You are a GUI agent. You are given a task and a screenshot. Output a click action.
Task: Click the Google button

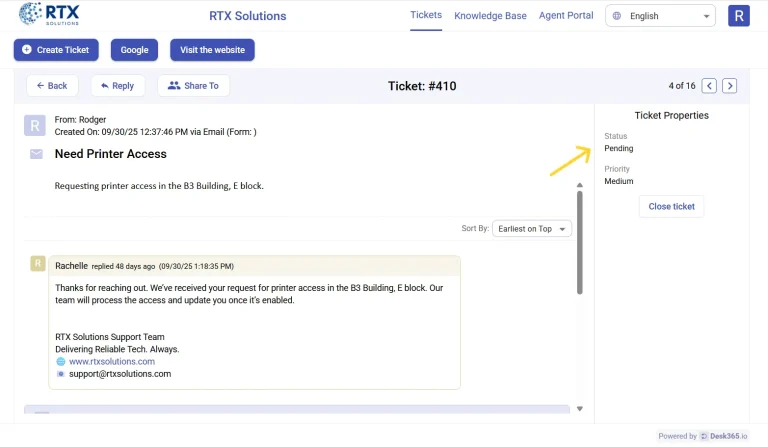[134, 50]
